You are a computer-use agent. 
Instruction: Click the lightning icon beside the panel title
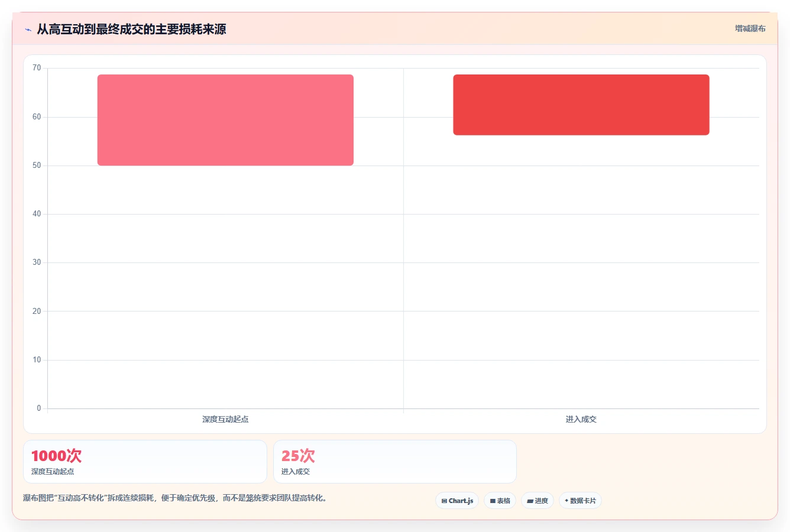point(28,30)
